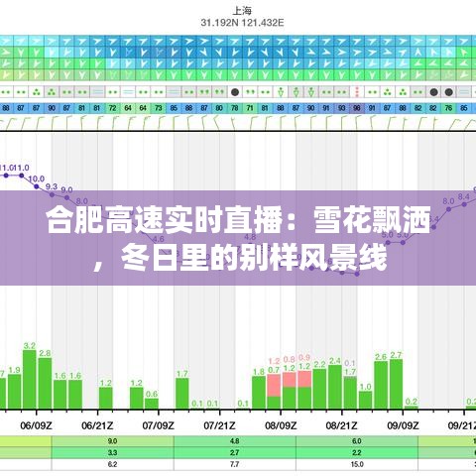Click the 上海 chart title
Viewport: 476px width, 476px height.
click(242, 11)
